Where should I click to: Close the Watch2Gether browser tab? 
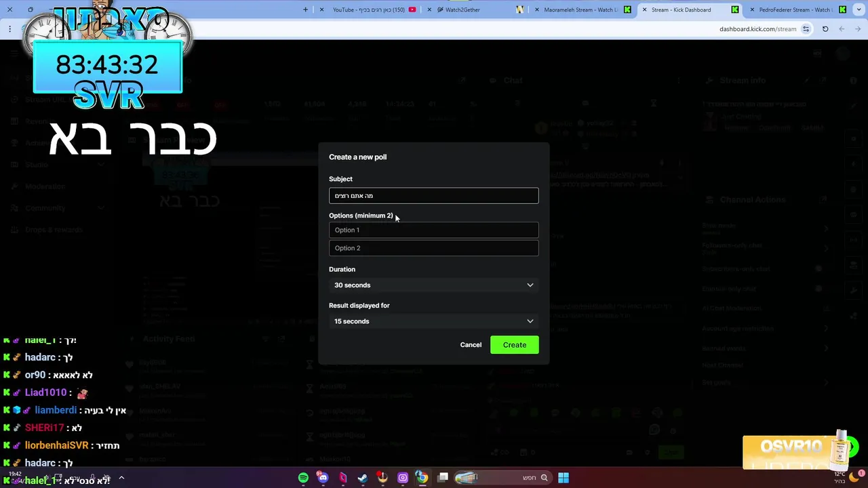429,9
